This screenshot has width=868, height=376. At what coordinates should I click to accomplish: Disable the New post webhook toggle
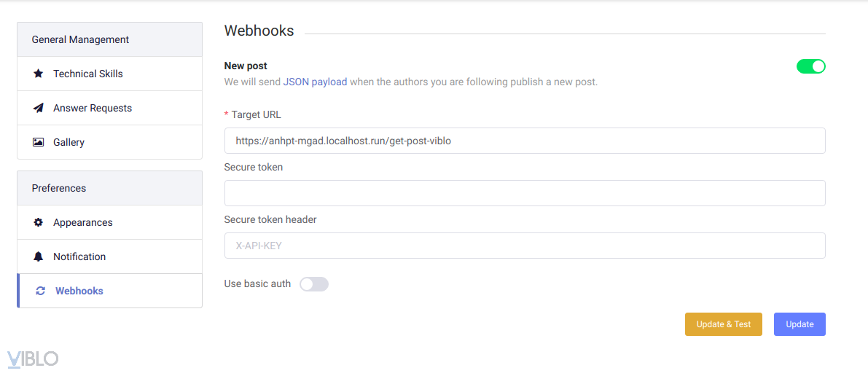[810, 66]
